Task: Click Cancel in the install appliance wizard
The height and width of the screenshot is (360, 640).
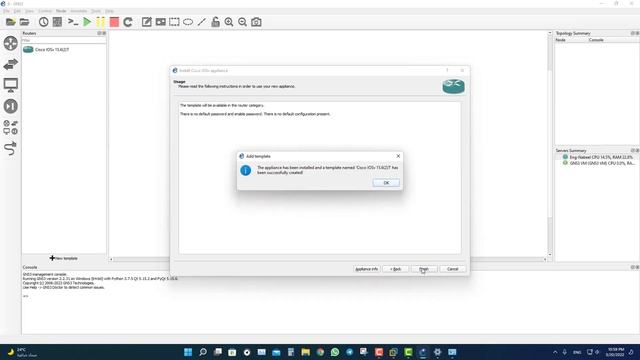Action: point(453,269)
